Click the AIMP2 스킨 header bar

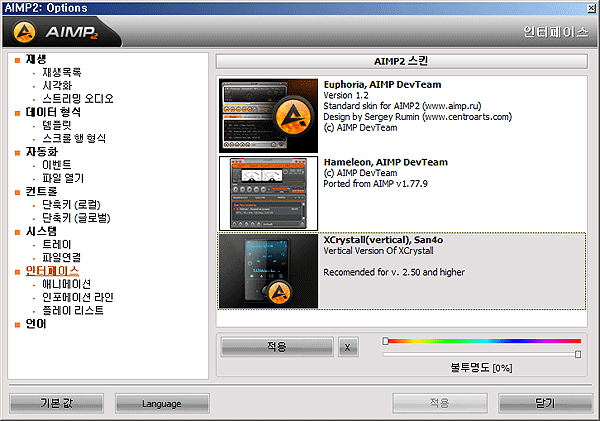401,61
